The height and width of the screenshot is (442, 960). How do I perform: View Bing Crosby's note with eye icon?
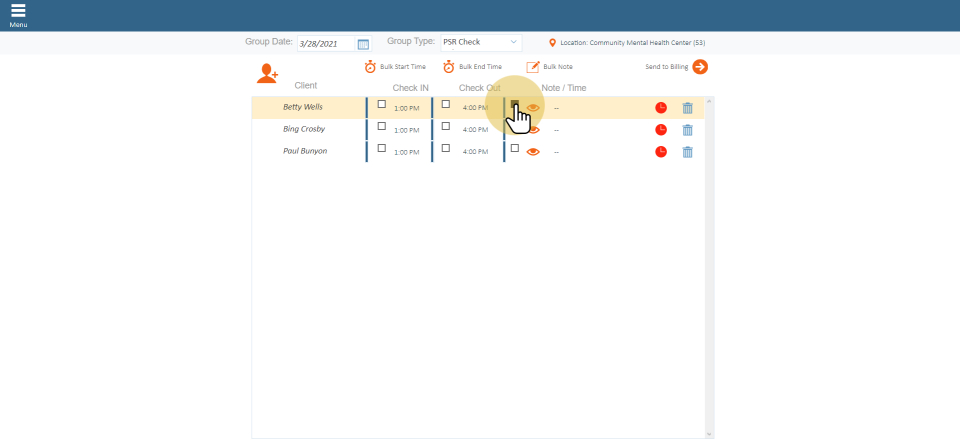pyautogui.click(x=533, y=130)
